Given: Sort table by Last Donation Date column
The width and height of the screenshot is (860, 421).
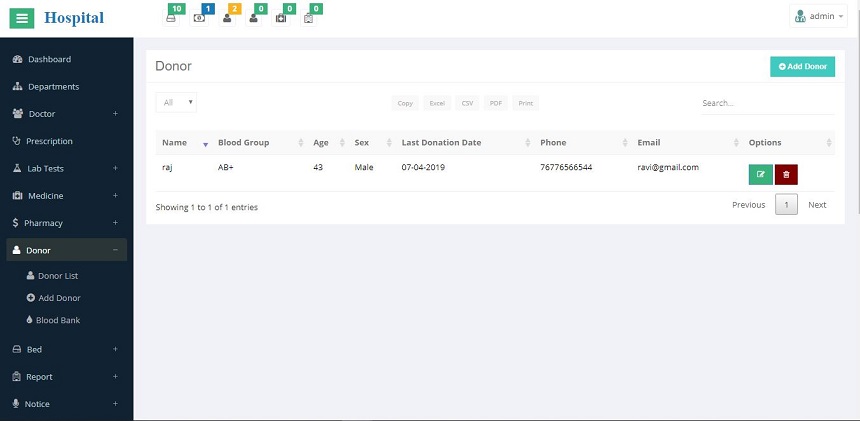Looking at the screenshot, I should (x=465, y=143).
